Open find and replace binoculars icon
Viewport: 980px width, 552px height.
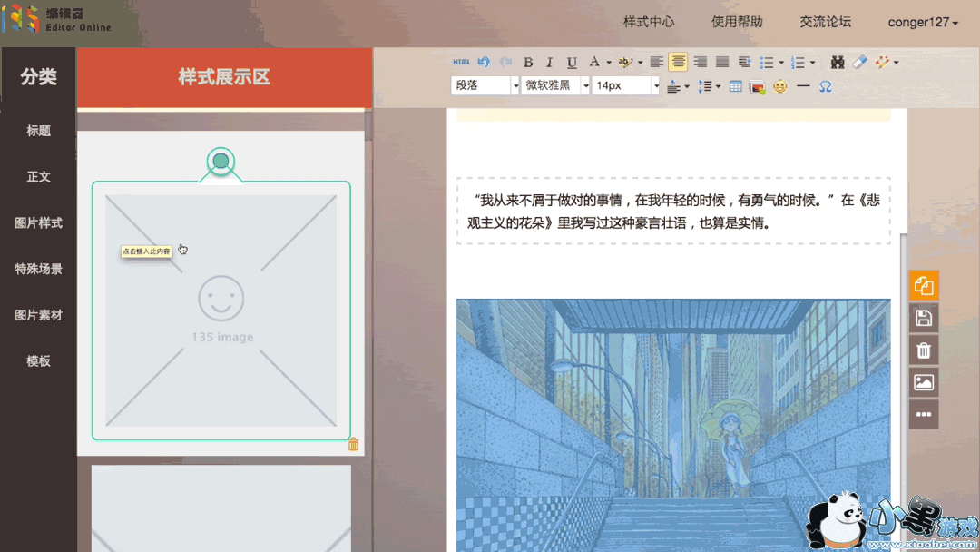(x=838, y=63)
